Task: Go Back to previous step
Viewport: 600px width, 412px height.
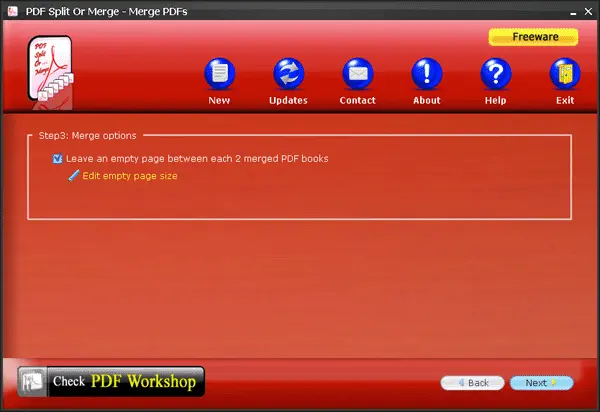Action: [472, 383]
